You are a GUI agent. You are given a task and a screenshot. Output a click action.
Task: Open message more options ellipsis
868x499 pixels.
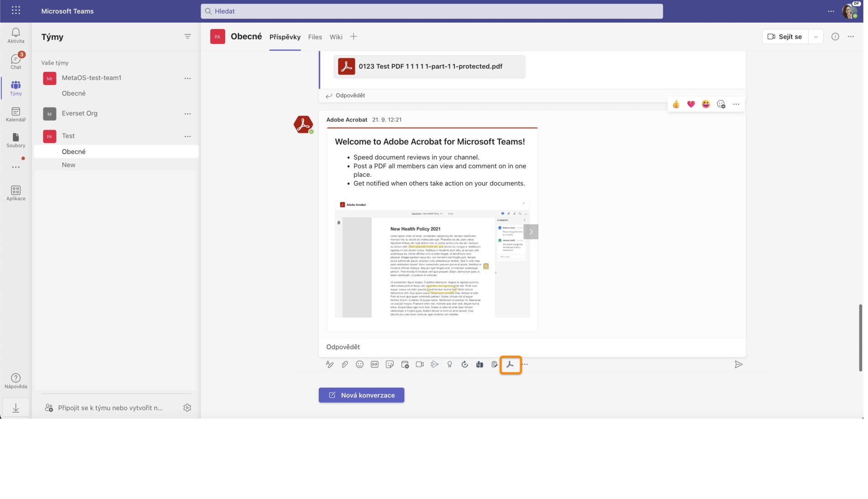[x=736, y=104]
